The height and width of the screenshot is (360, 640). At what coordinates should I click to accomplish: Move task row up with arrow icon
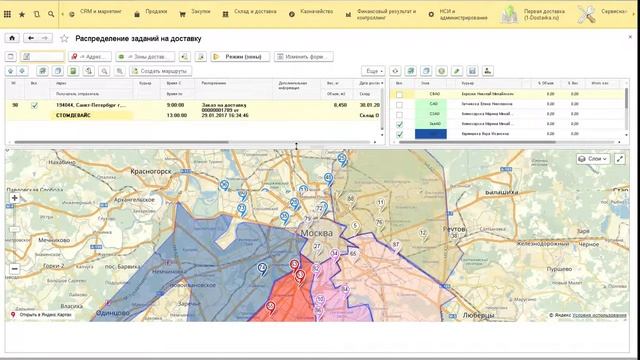(11, 71)
